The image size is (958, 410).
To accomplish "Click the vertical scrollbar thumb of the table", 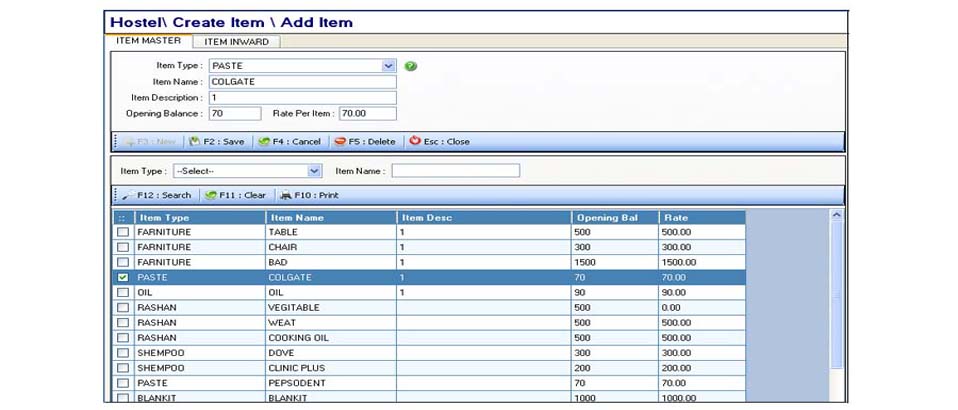I will click(836, 295).
